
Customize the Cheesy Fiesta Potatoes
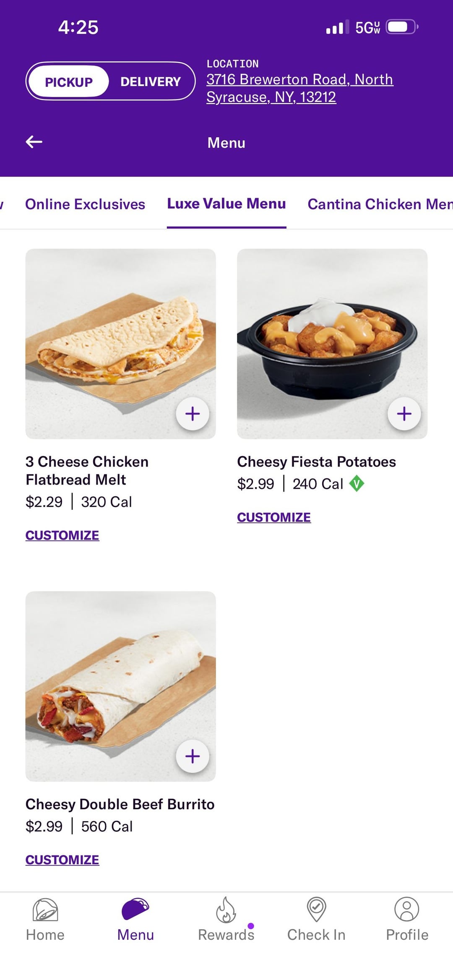point(274,517)
